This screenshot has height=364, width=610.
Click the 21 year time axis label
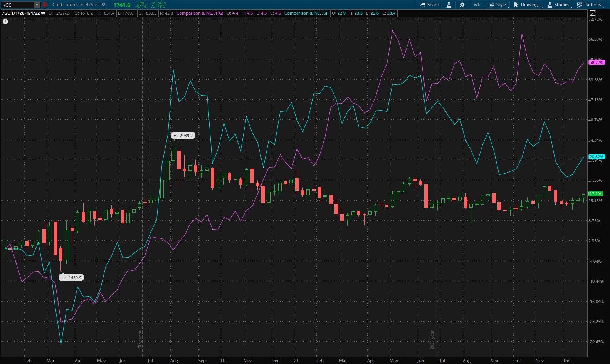(x=296, y=361)
